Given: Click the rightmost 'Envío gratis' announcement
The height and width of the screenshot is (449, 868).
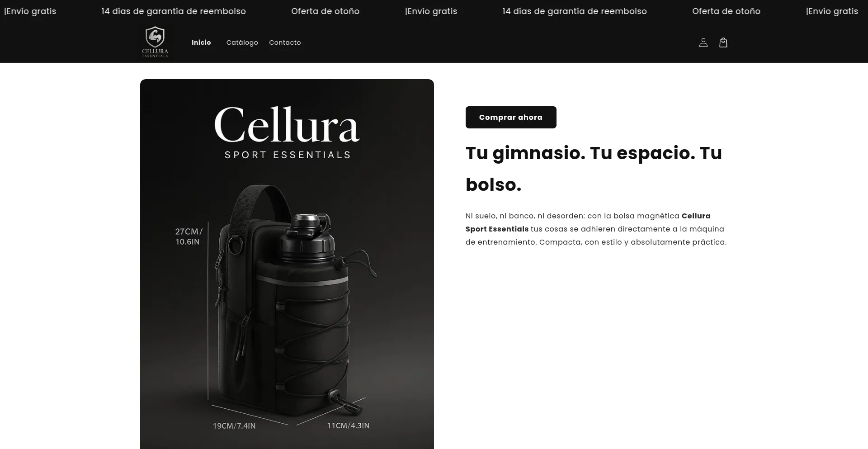Looking at the screenshot, I should click(832, 11).
